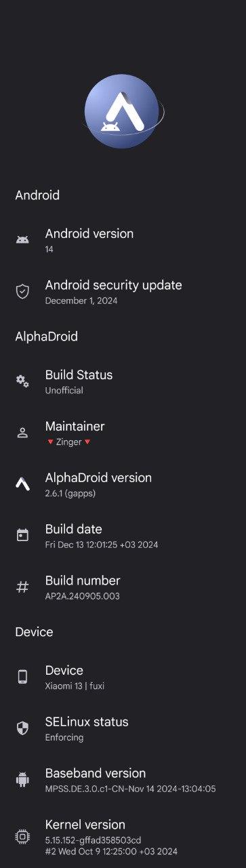Tap the hash icon next to Build number
This screenshot has height=868, width=246.
tap(22, 587)
